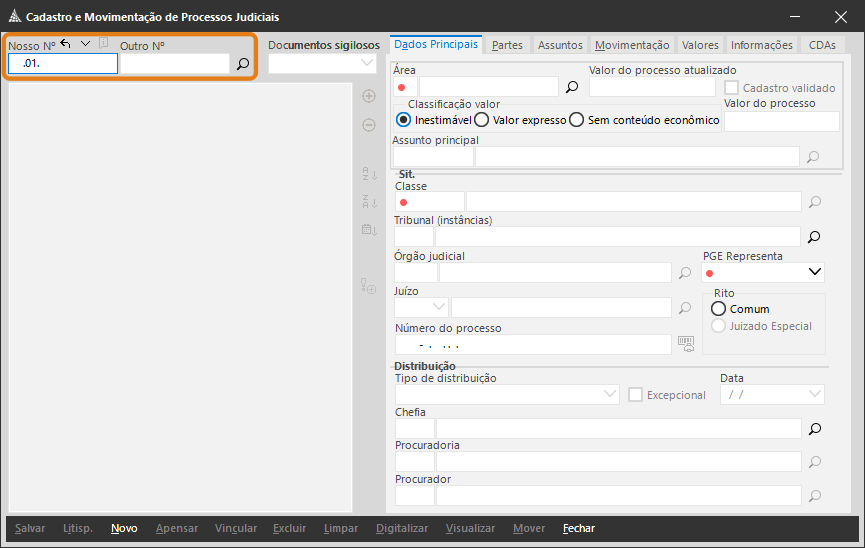The image size is (865, 548).
Task: Click the search magnifier beside Outro Nº
Action: click(242, 64)
